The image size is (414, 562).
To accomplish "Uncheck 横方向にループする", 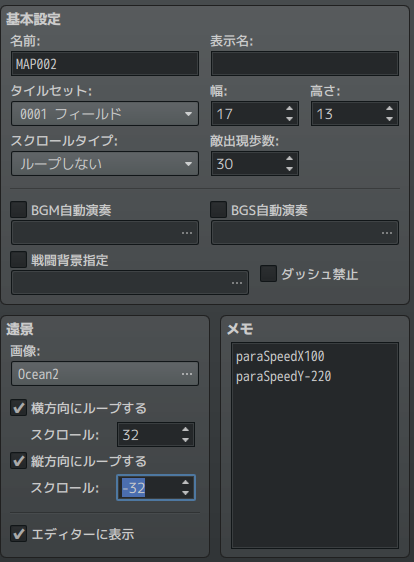I will click(19, 408).
